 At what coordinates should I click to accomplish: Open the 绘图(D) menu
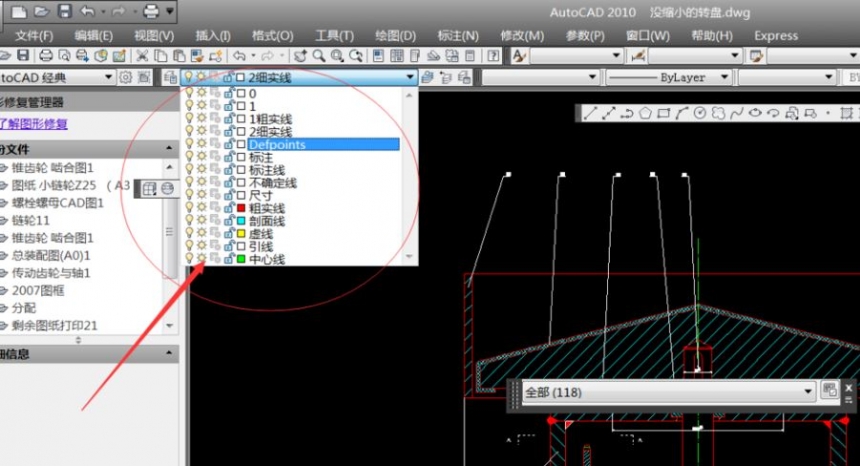coord(395,35)
